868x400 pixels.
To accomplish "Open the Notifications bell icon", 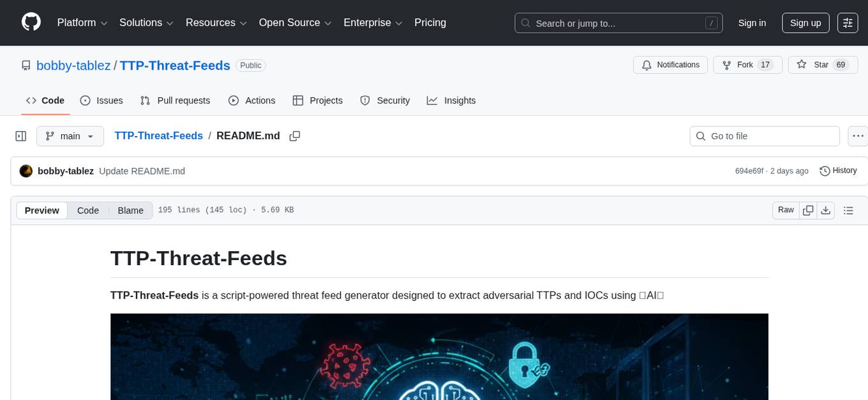I will click(647, 65).
